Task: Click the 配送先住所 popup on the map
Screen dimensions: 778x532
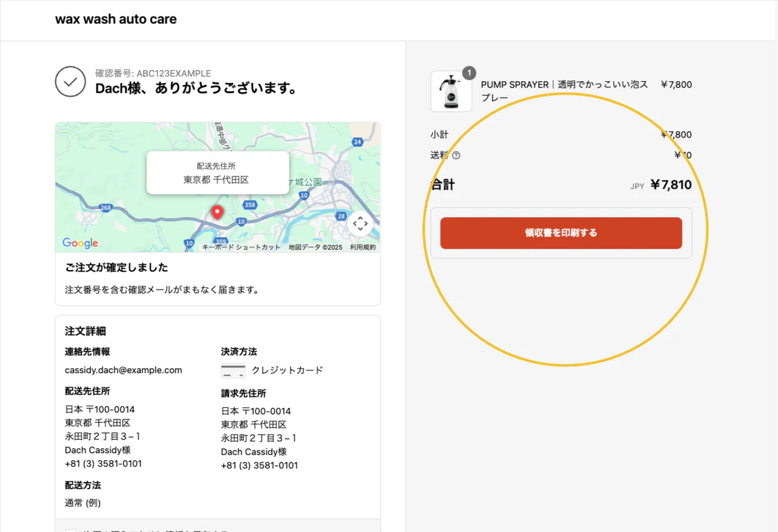Action: [217, 173]
